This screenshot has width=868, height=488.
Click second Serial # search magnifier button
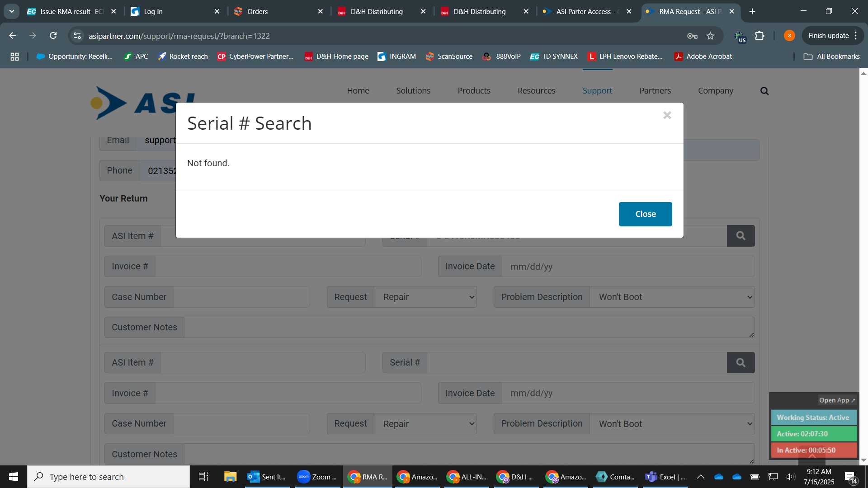click(741, 362)
